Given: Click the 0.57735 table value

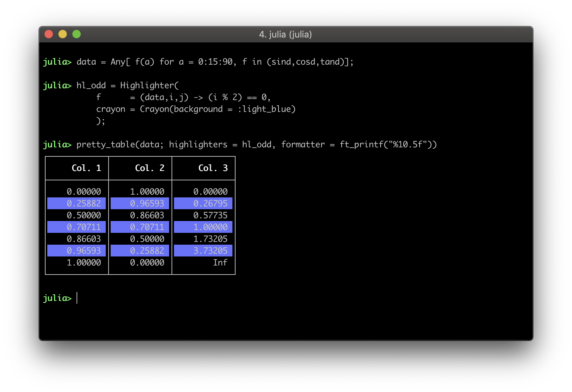Looking at the screenshot, I should tap(210, 215).
